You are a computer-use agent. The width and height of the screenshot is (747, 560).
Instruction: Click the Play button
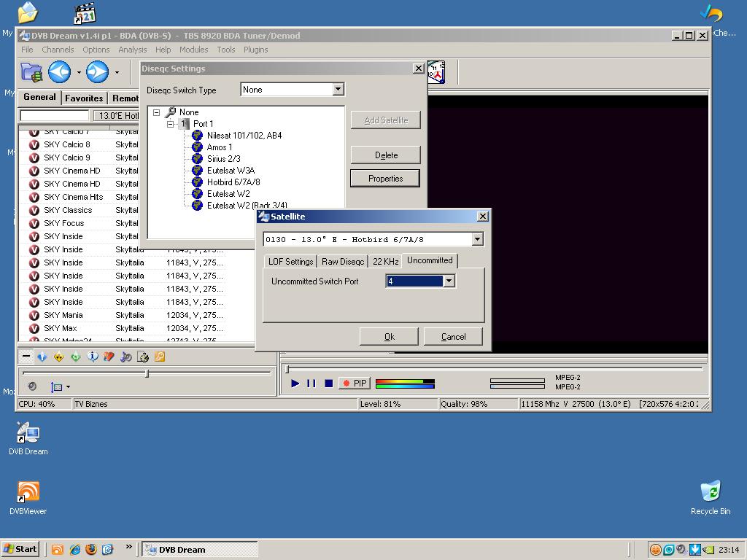coord(295,384)
